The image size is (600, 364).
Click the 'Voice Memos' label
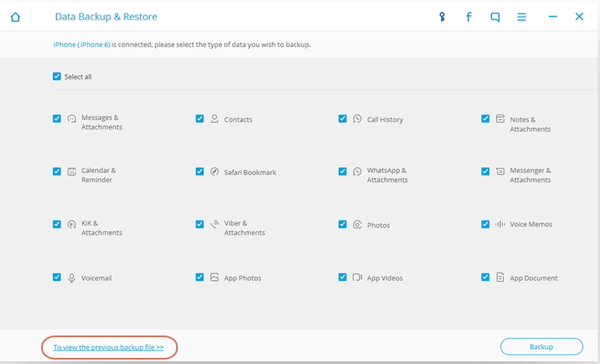(531, 224)
